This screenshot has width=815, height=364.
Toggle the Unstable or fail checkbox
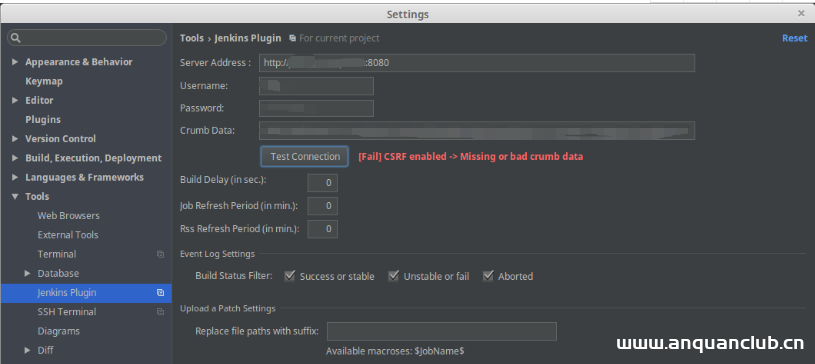pyautogui.click(x=394, y=276)
